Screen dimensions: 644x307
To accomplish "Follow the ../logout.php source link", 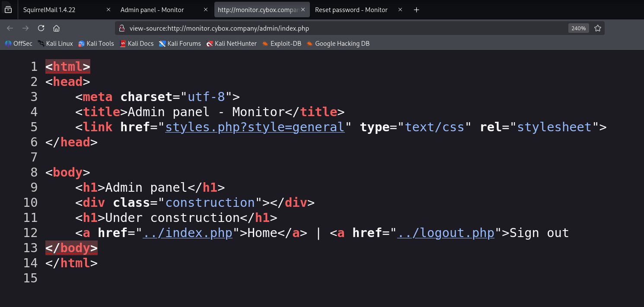I will pyautogui.click(x=446, y=233).
